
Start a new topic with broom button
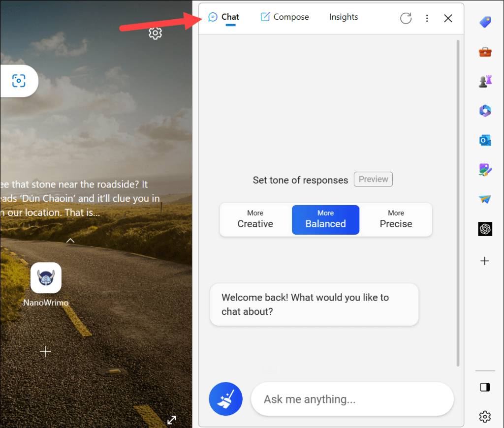[225, 399]
